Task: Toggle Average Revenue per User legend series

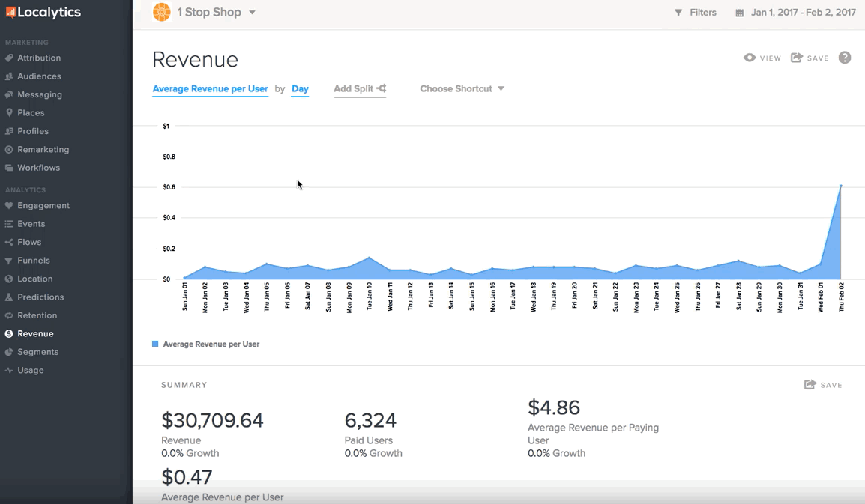Action: tap(211, 344)
